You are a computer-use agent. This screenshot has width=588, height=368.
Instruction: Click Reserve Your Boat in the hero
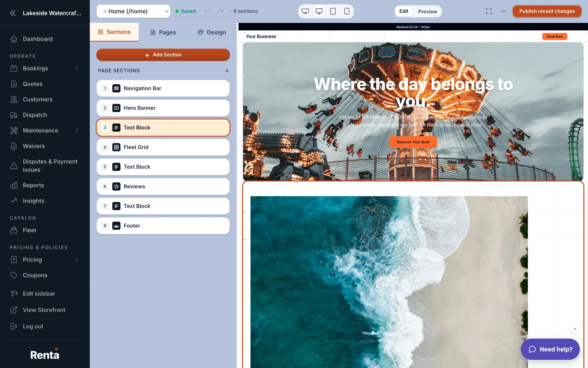413,142
